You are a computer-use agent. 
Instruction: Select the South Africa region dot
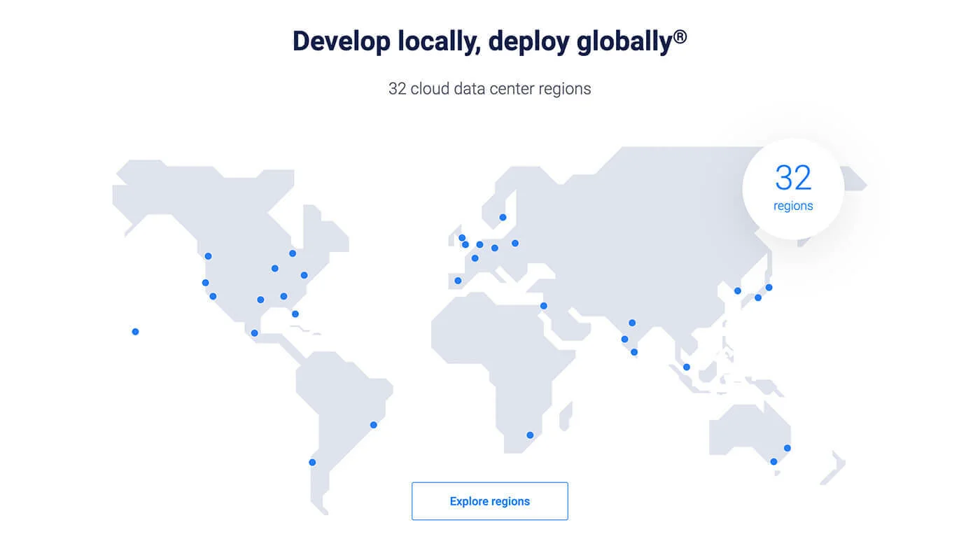[530, 435]
